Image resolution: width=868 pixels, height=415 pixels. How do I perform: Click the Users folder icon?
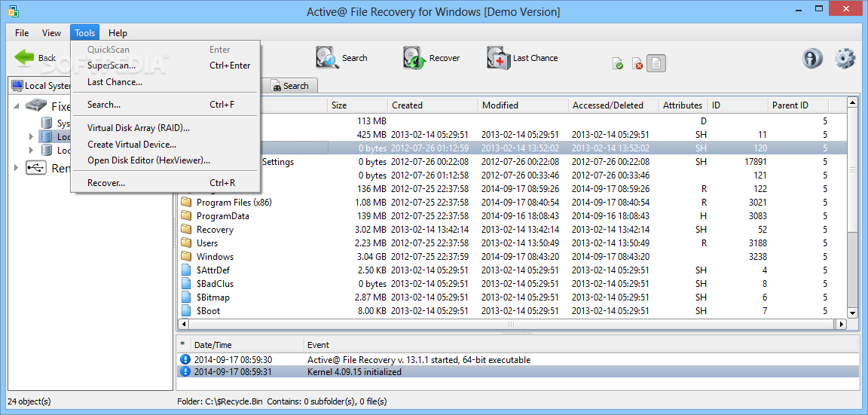click(x=186, y=243)
